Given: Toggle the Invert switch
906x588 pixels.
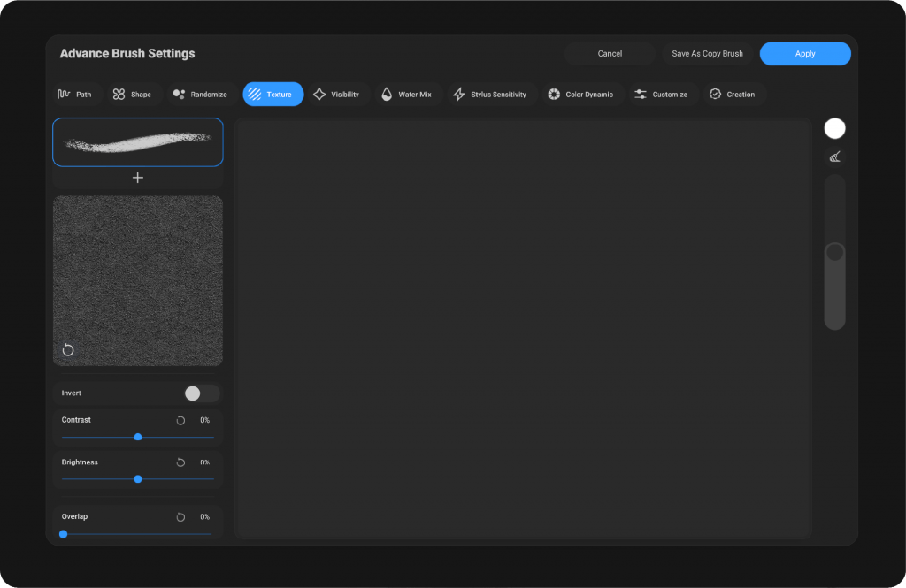Looking at the screenshot, I should point(201,393).
